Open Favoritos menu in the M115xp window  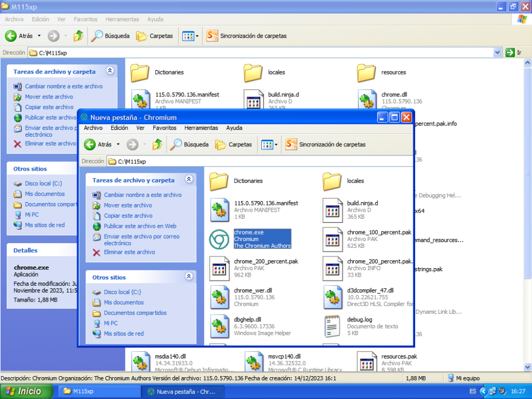86,19
